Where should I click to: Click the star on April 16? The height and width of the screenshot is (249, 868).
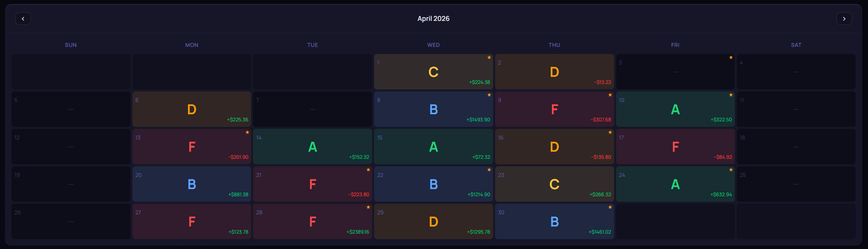[x=610, y=132]
